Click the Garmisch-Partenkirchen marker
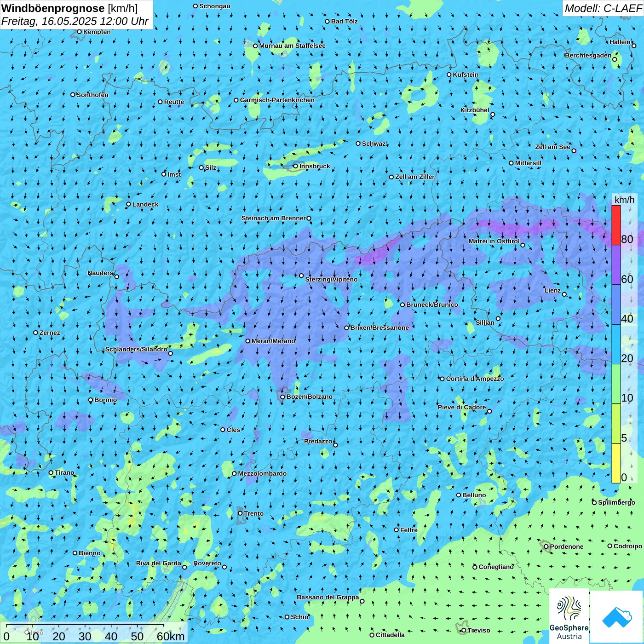This screenshot has width=644, height=644. pyautogui.click(x=236, y=100)
